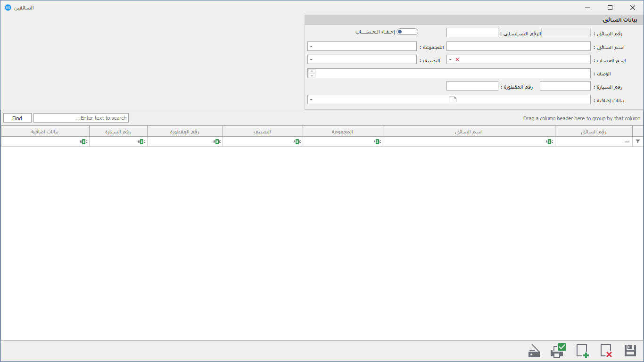The image size is (644, 362).
Task: Click the Find button
Action: click(x=17, y=118)
